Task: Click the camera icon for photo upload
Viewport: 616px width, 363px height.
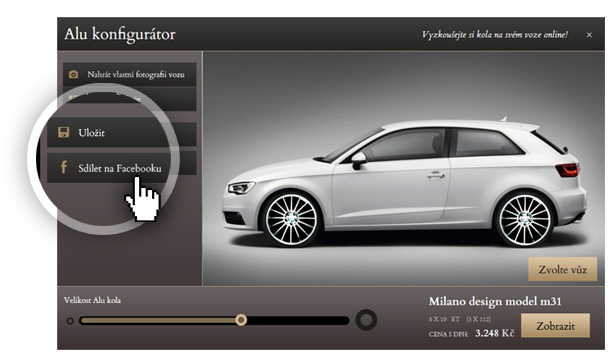Action: (x=73, y=74)
